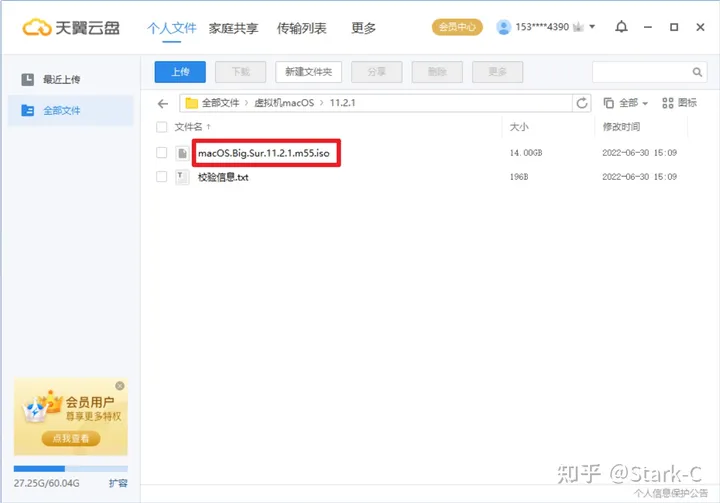Click the storage usage progress bar
The height and width of the screenshot is (503, 720).
tap(71, 469)
